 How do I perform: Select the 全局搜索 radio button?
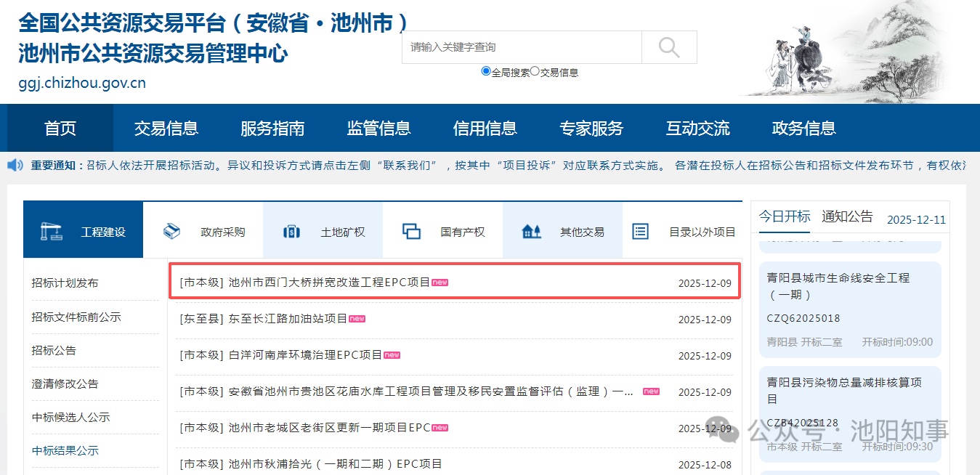(x=486, y=71)
